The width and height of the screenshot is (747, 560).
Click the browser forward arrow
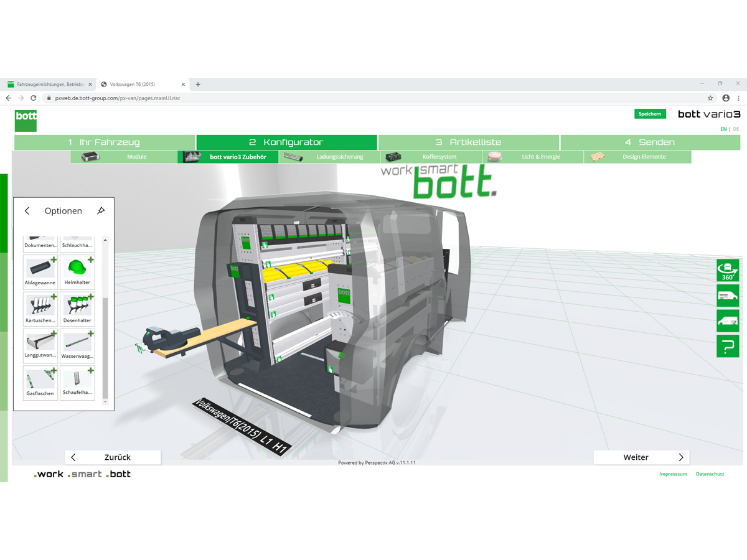[x=21, y=98]
